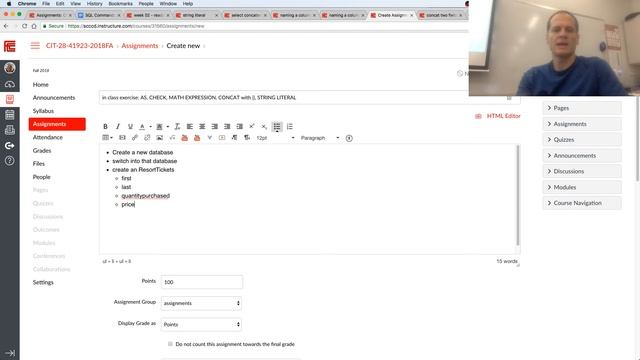640x360 pixels.
Task: Open the insert table dropdown
Action: click(107, 138)
